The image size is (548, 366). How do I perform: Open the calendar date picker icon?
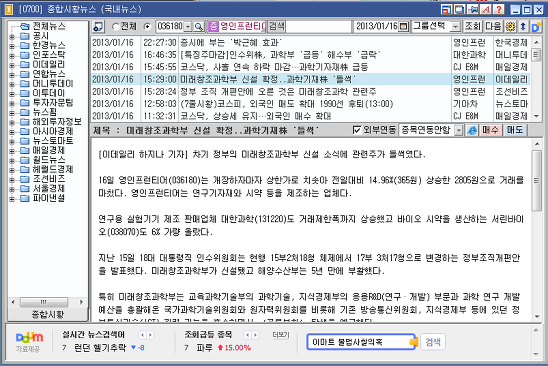404,27
